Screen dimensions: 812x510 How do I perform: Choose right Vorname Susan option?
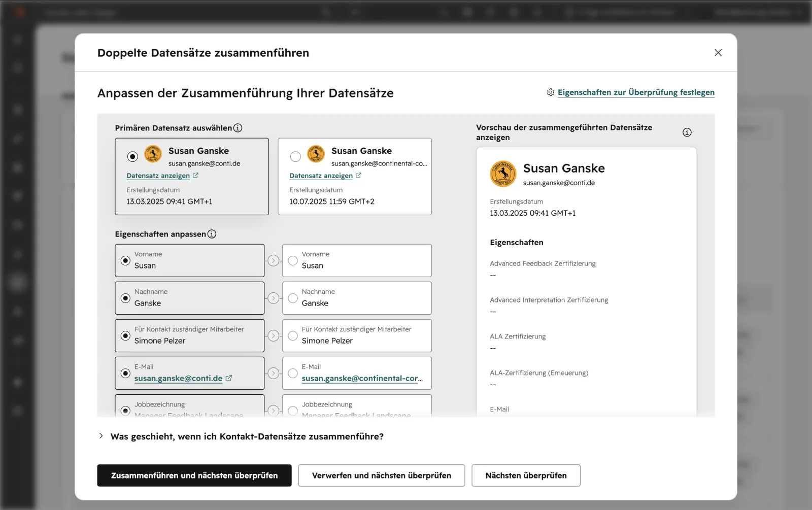point(293,260)
